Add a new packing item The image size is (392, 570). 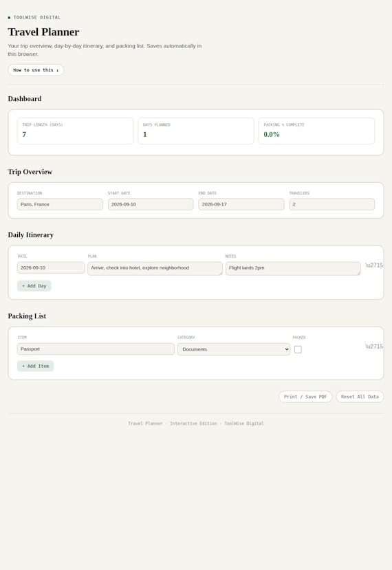point(35,366)
